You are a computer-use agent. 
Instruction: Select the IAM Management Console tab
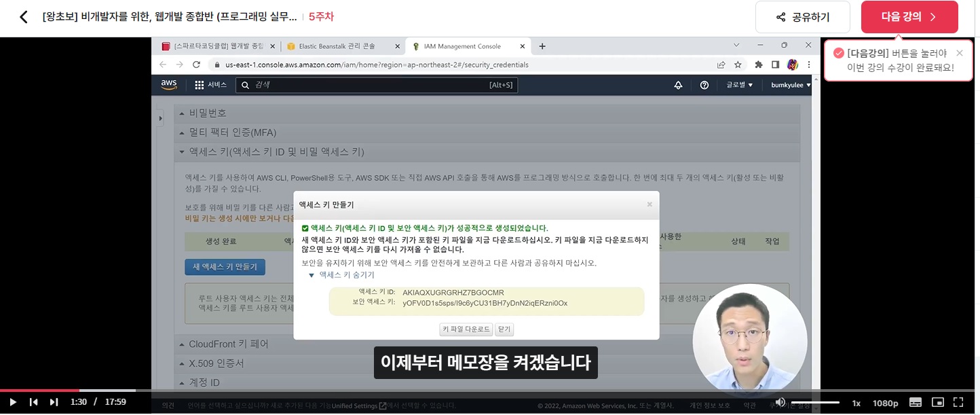coord(461,46)
